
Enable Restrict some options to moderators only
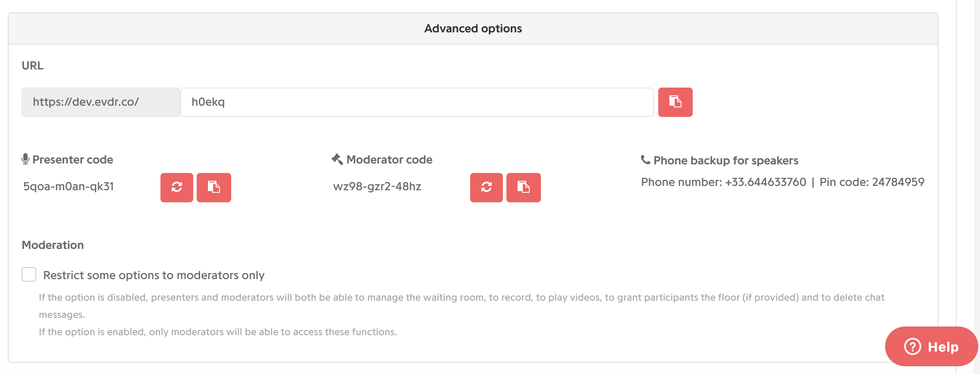point(29,274)
